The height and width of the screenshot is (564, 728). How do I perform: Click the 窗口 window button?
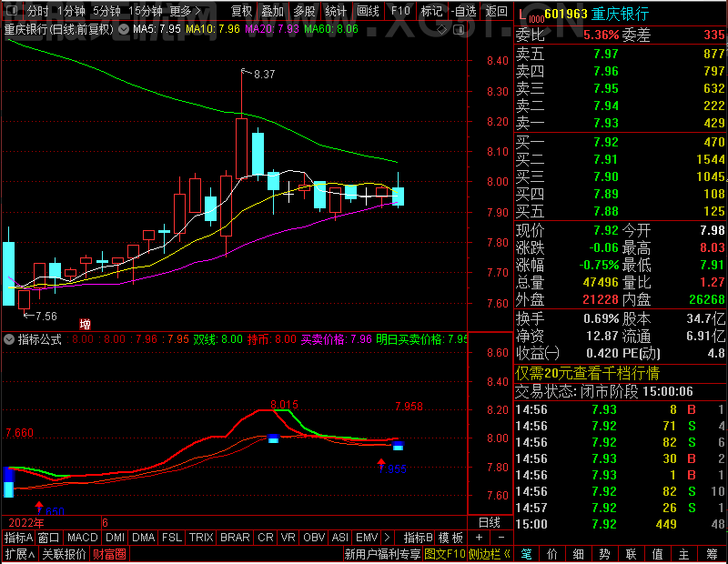click(x=49, y=538)
